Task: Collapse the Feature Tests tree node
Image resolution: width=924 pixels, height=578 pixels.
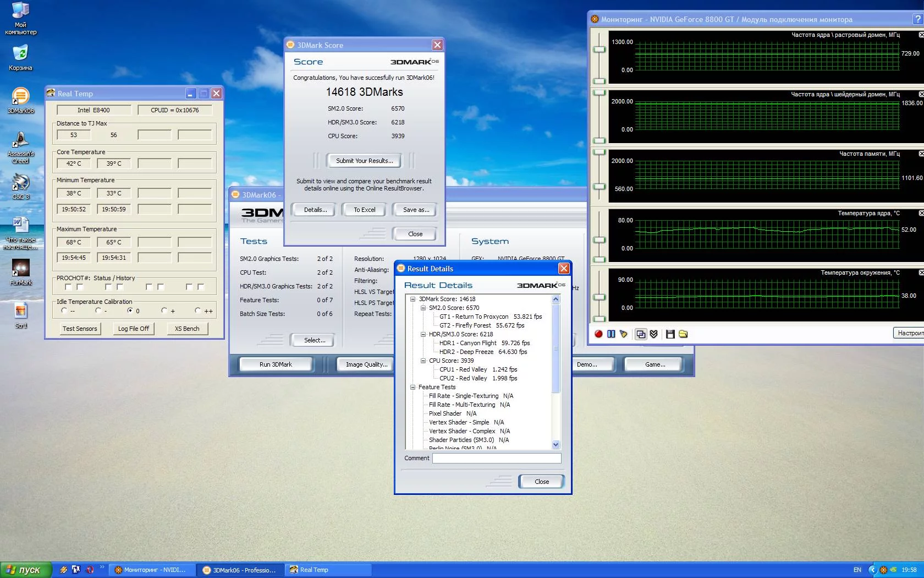Action: 413,387
